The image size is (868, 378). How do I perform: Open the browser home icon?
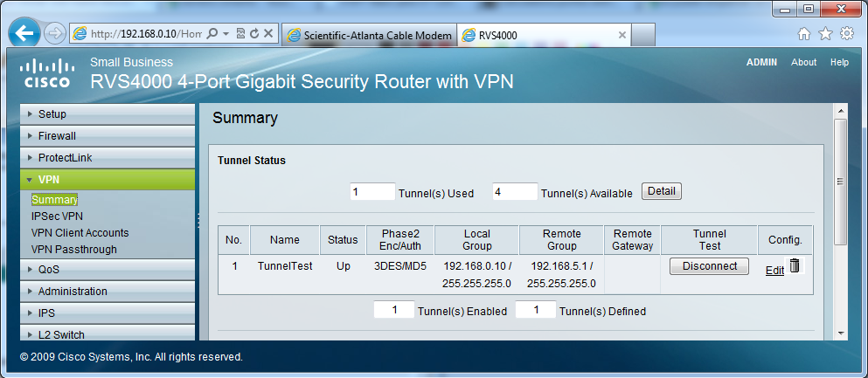coord(804,34)
